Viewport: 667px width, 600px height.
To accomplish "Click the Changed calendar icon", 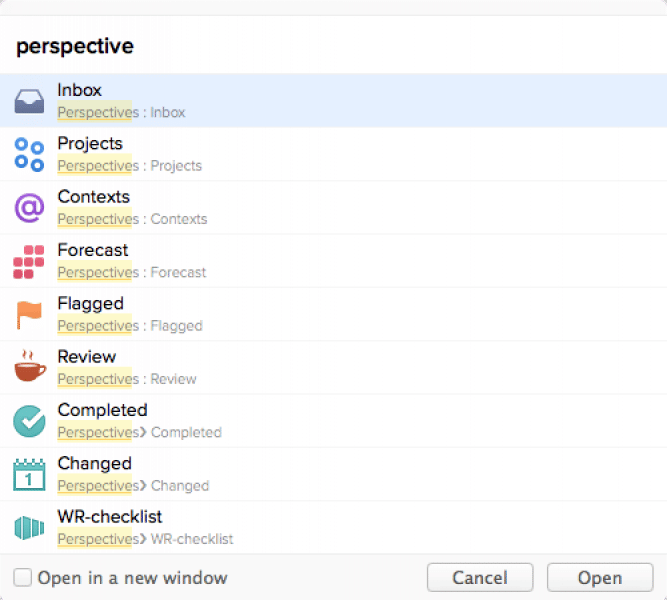I will [29, 475].
